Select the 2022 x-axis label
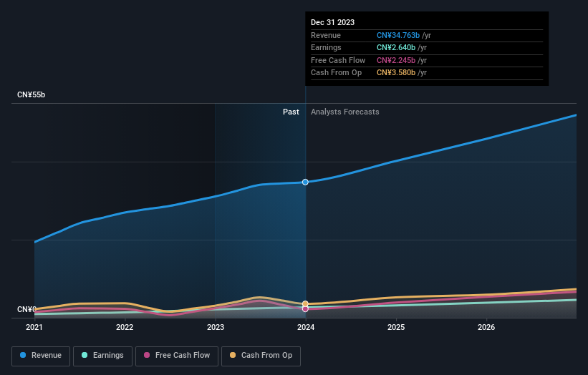Image resolution: width=588 pixels, height=375 pixels. pyautogui.click(x=125, y=327)
